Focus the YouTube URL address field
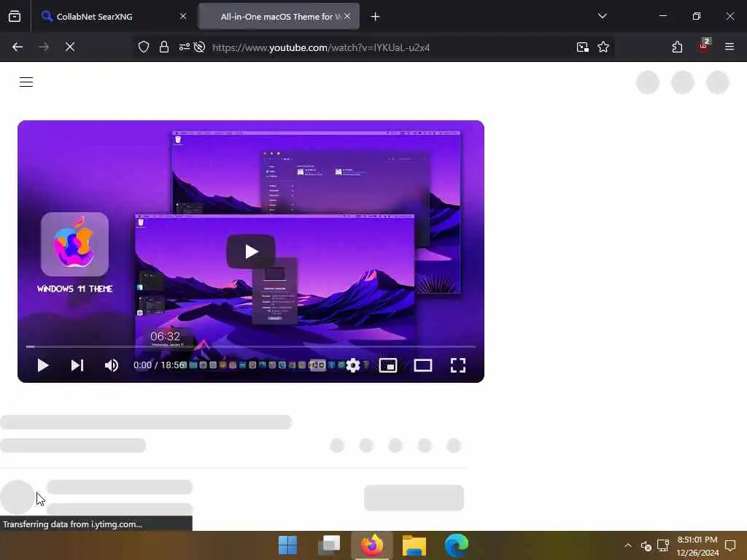Viewport: 747px width, 560px height. pos(321,47)
